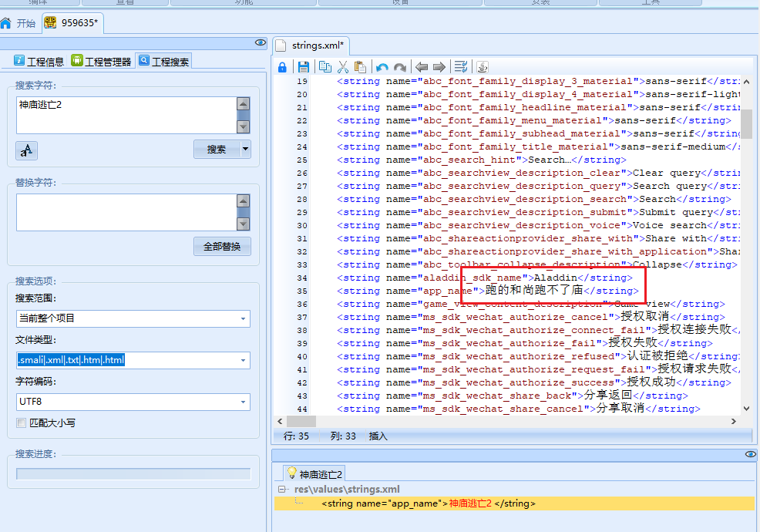
Task: Toggle left panel eye icon
Action: pyautogui.click(x=261, y=42)
